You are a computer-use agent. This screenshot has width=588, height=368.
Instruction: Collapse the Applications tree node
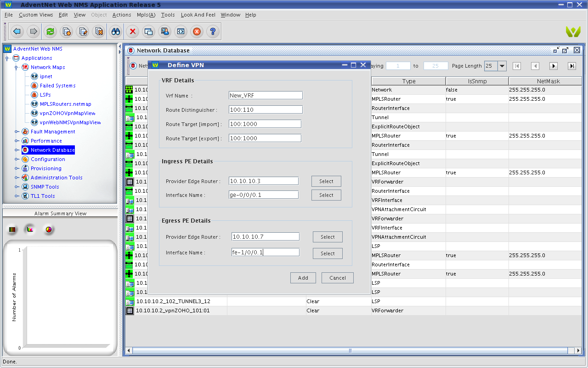[7, 58]
